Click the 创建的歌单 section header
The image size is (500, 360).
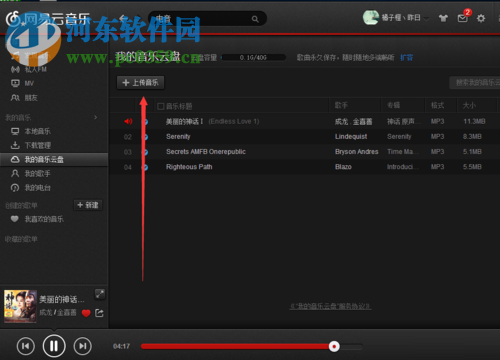(21, 205)
